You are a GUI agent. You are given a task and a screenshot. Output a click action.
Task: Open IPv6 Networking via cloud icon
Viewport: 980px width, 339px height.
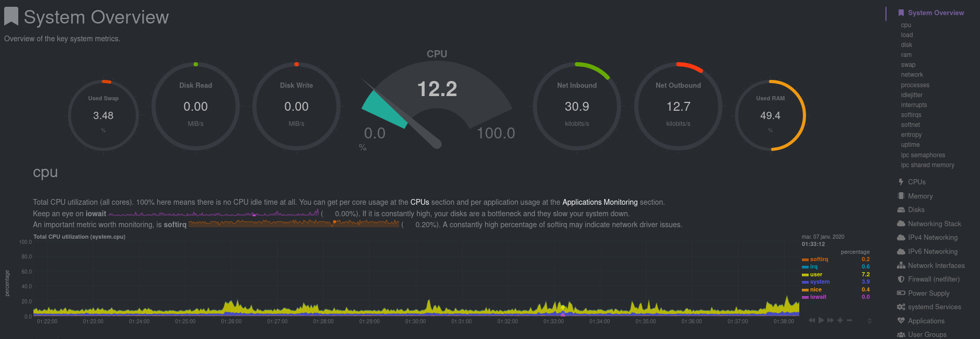click(901, 251)
